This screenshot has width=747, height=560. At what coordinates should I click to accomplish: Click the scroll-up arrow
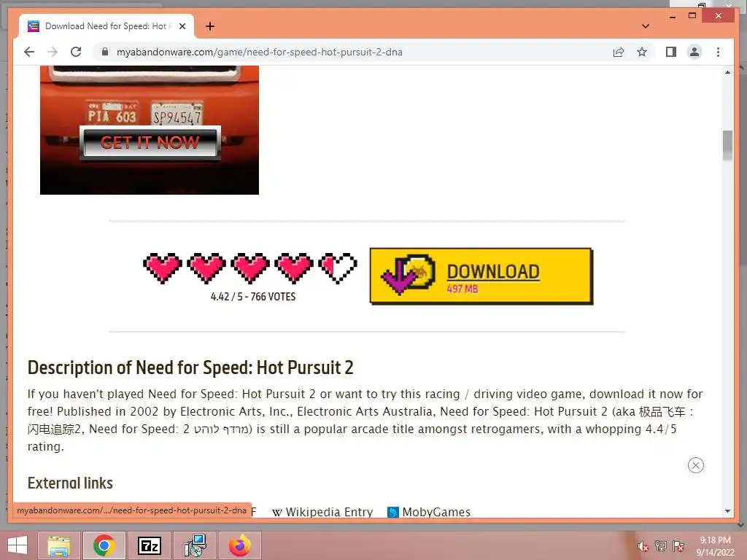click(727, 72)
